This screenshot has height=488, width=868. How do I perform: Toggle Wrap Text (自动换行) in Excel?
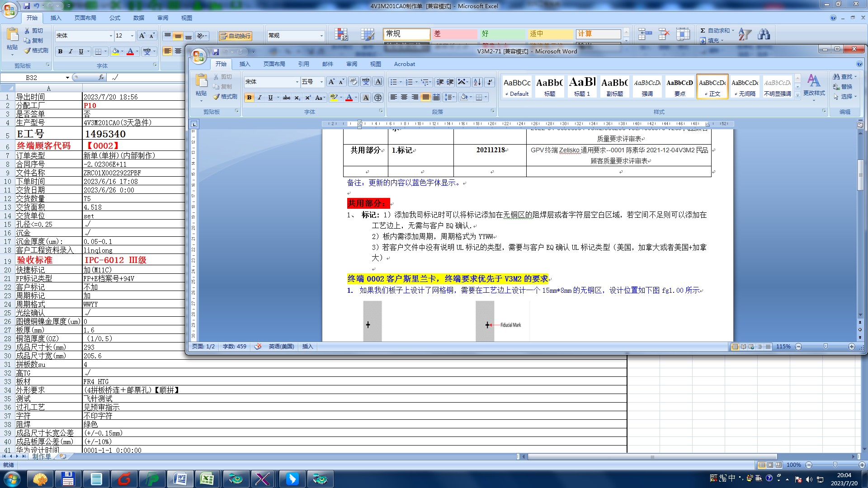pos(235,36)
